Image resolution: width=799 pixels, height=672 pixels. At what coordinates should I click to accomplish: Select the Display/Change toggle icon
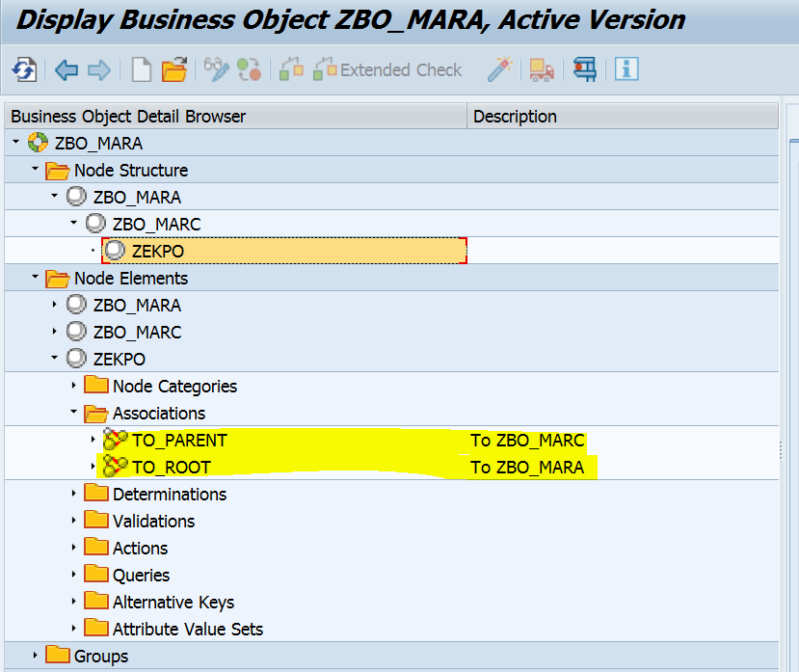(x=215, y=68)
